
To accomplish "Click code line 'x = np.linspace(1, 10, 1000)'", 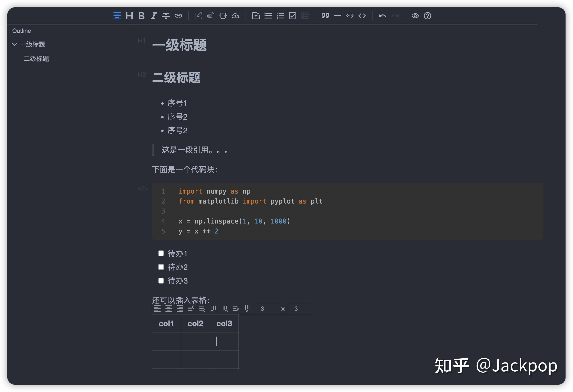I will 234,221.
